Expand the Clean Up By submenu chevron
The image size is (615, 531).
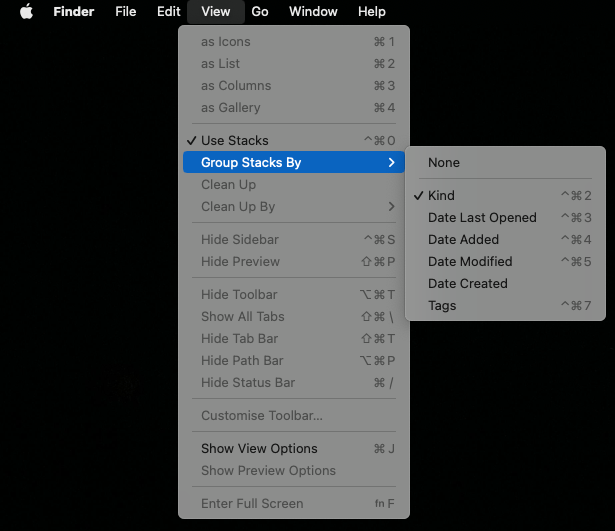[392, 207]
